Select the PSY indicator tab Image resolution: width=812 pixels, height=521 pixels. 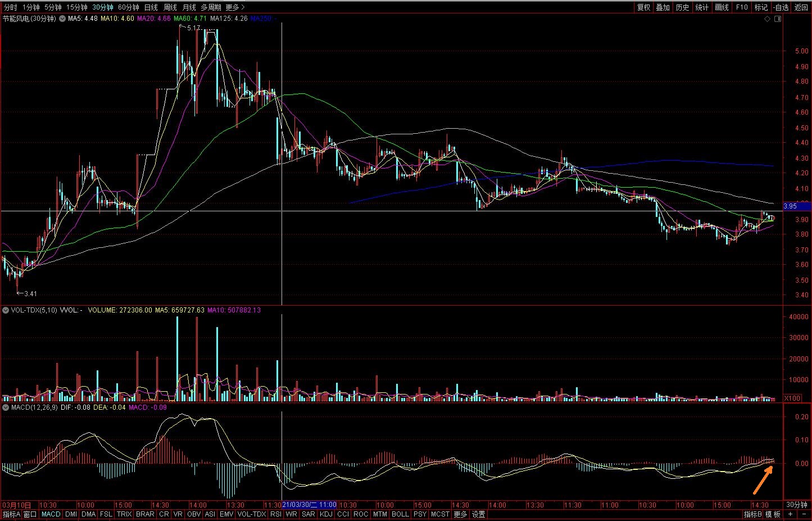(420, 514)
